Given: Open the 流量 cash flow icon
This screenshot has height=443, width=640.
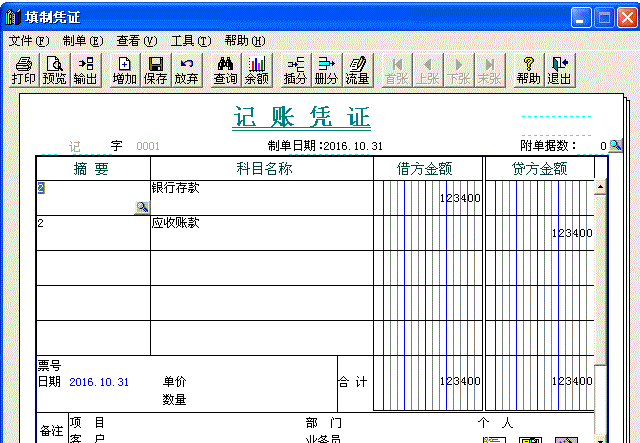Looking at the screenshot, I should 357,70.
